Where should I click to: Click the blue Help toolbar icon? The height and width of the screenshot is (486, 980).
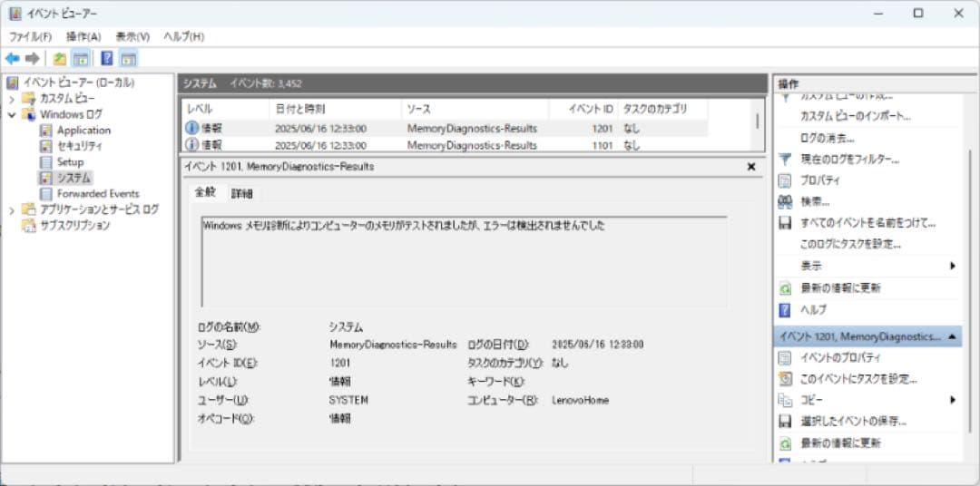pyautogui.click(x=107, y=59)
